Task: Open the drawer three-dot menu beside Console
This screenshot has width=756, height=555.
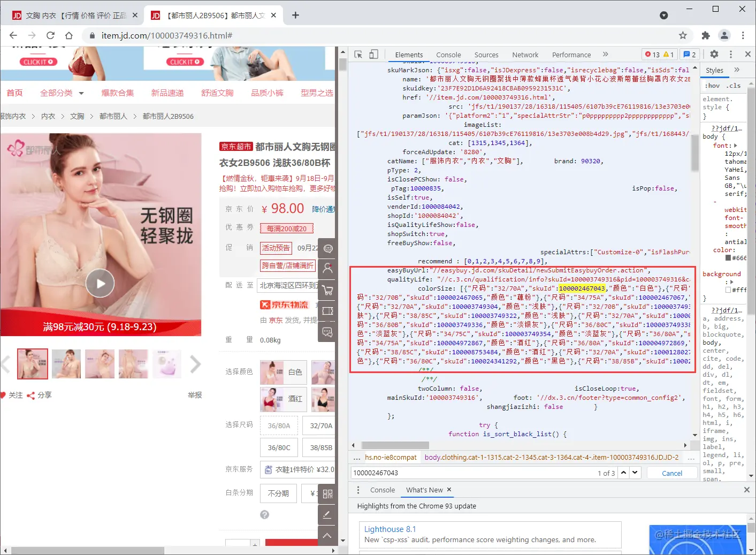Action: click(x=358, y=490)
